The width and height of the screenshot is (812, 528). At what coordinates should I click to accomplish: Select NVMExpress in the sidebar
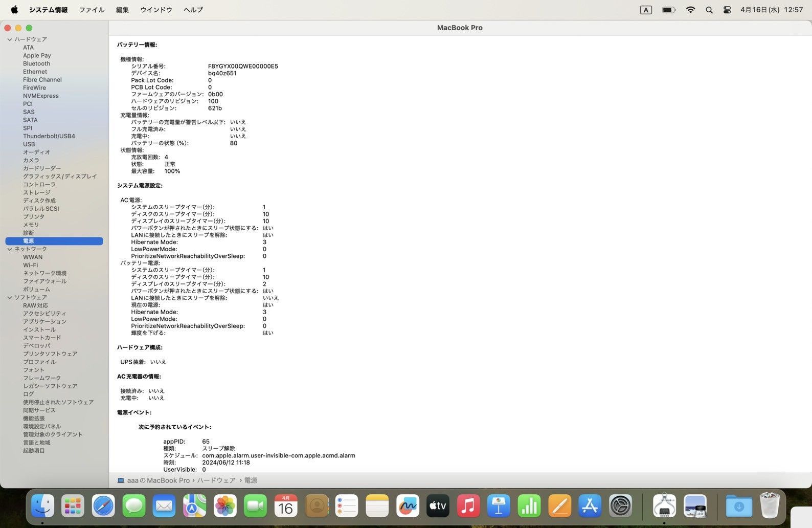tap(40, 96)
